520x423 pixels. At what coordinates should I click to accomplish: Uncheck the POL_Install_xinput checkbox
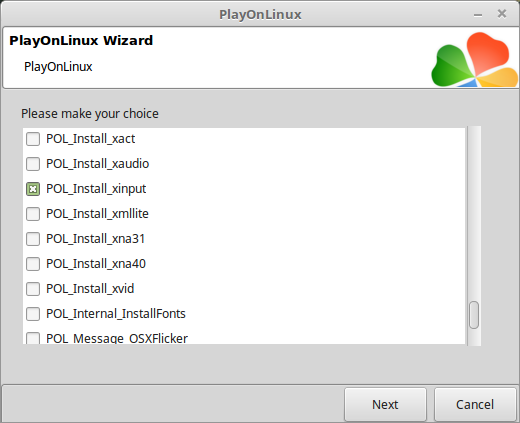tap(33, 189)
